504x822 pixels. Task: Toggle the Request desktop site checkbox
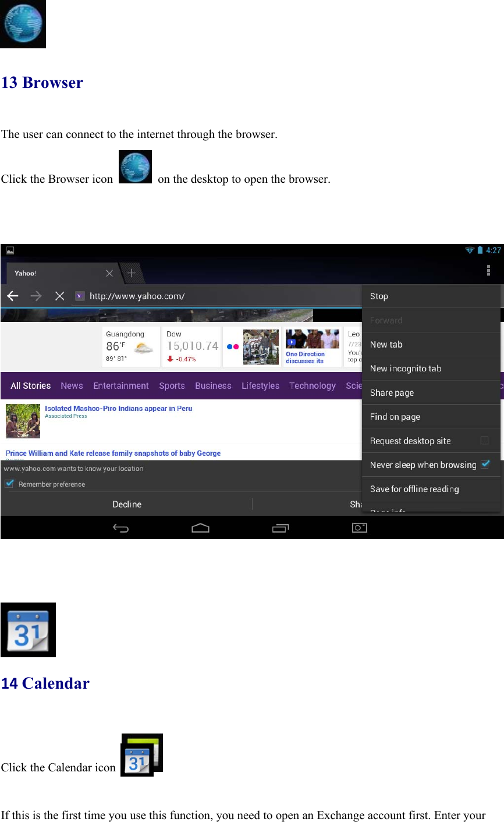[484, 440]
